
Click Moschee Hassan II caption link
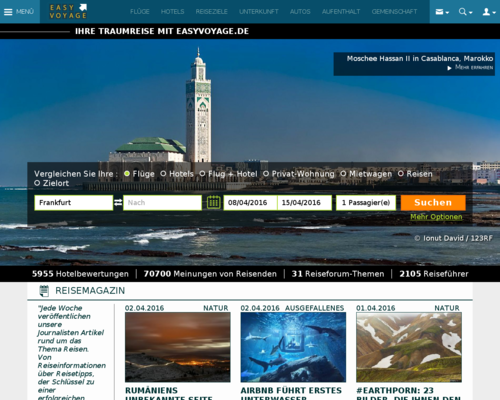420,58
